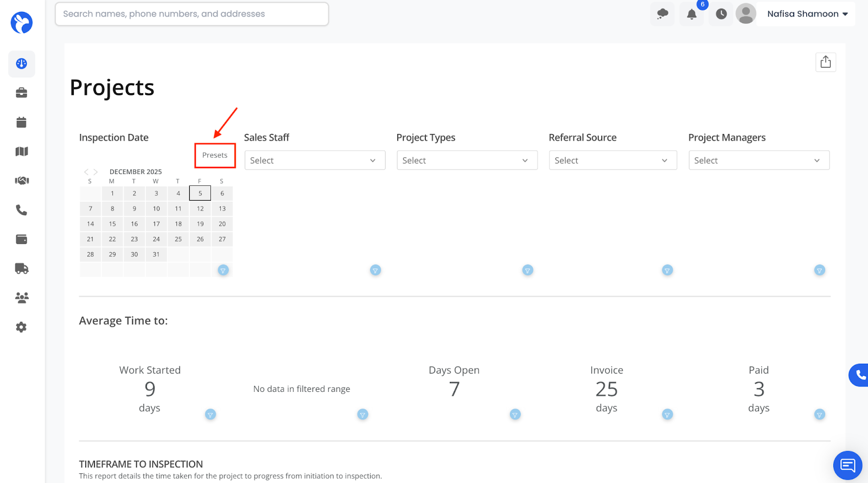
Task: Click filter icon below the calendar
Action: pyautogui.click(x=223, y=270)
